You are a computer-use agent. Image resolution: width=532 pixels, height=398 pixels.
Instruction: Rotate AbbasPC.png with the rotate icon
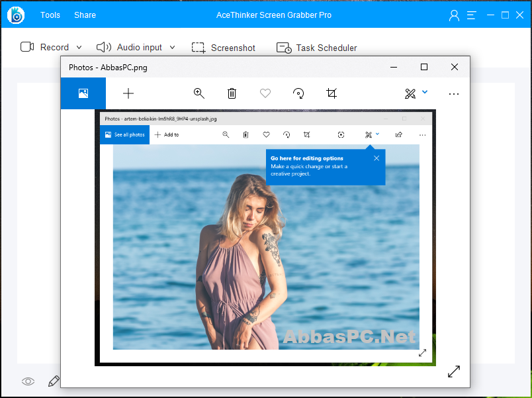tap(298, 93)
